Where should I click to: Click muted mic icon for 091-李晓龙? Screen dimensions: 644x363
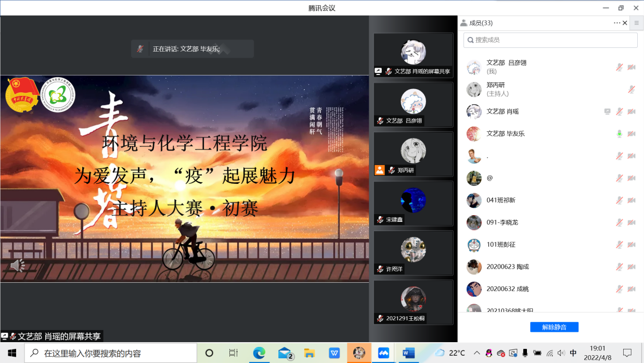(619, 222)
